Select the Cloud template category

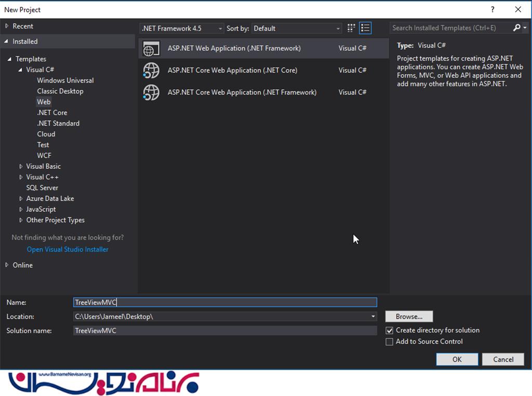tap(46, 134)
